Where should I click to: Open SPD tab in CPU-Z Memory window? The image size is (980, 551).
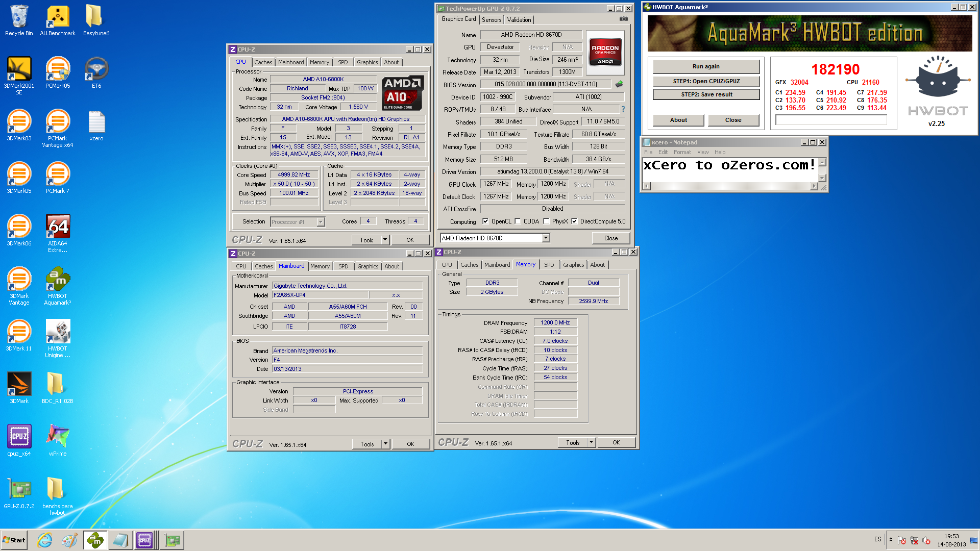pyautogui.click(x=549, y=265)
